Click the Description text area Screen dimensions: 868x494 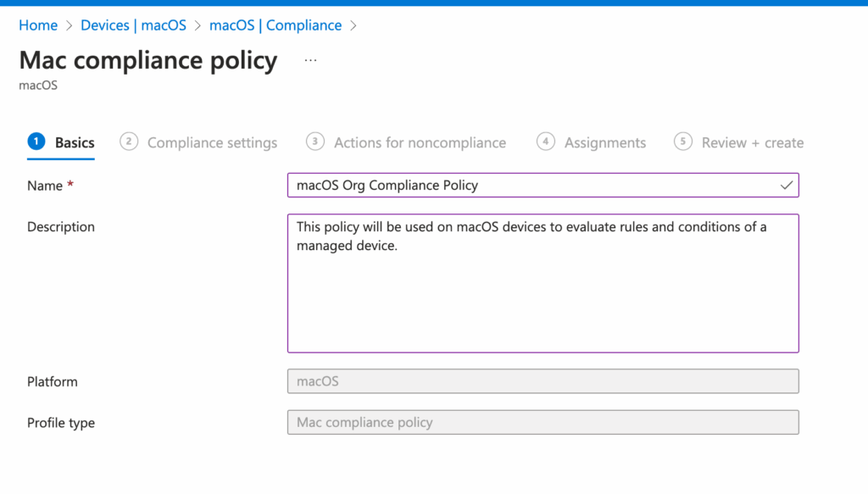[x=542, y=284]
